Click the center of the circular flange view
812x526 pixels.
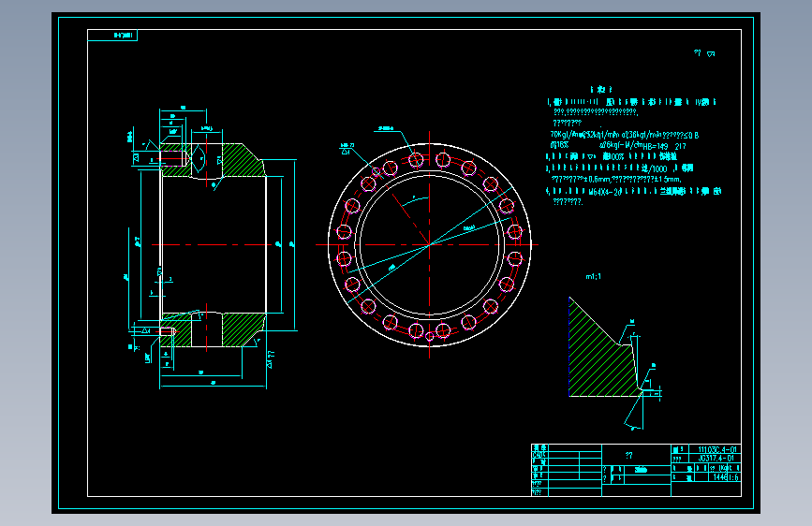[x=429, y=245]
